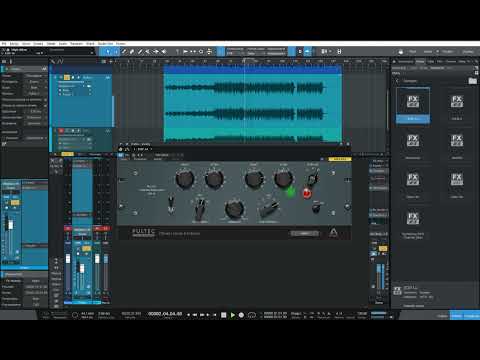The height and width of the screenshot is (360, 480).
Task: Open the Help menu in menu bar
Action: click(x=121, y=44)
